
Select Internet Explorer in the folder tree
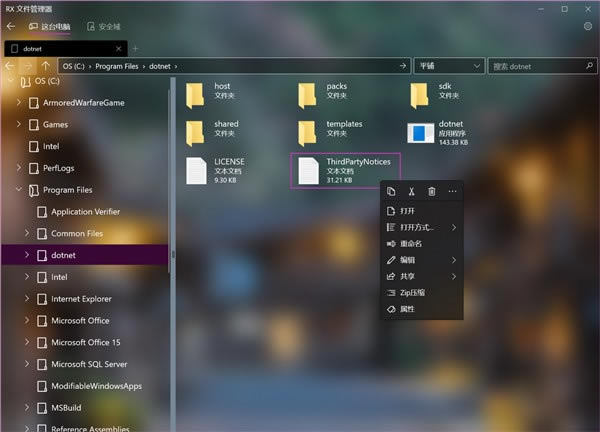pos(81,299)
